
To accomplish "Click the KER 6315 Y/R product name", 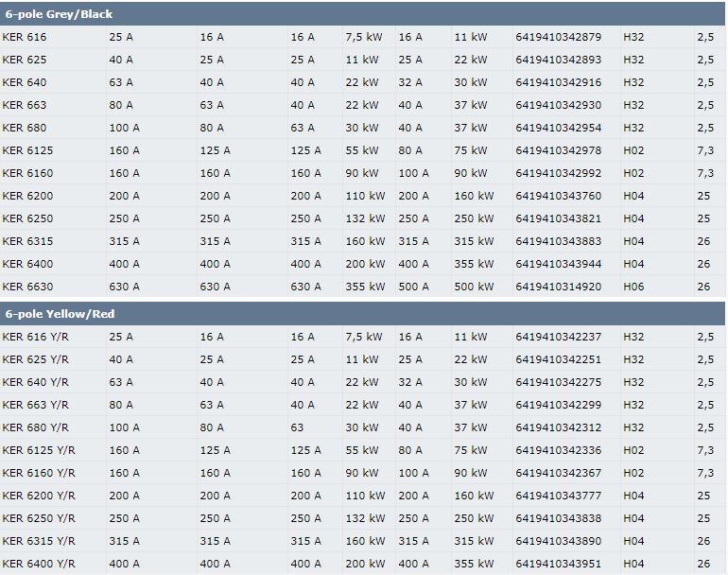I will click(39, 541).
